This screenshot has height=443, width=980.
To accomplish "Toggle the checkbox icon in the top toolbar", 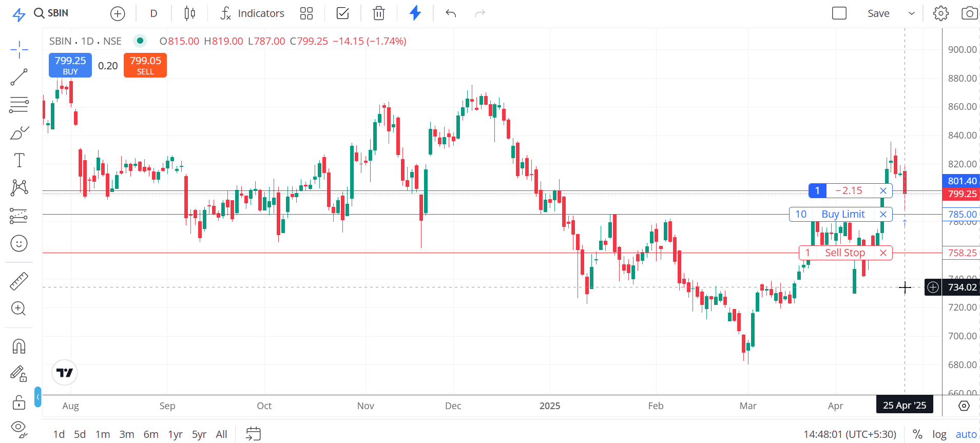I will [x=342, y=13].
